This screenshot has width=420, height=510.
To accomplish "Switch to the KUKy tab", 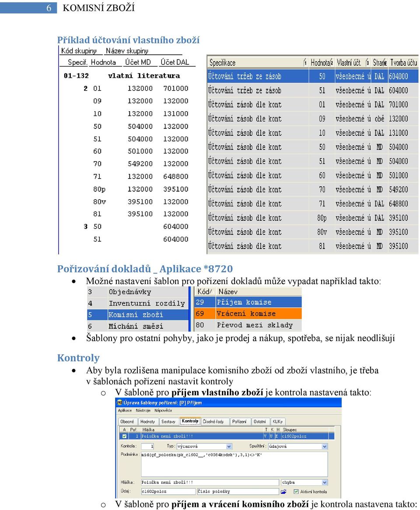I will click(277, 422).
